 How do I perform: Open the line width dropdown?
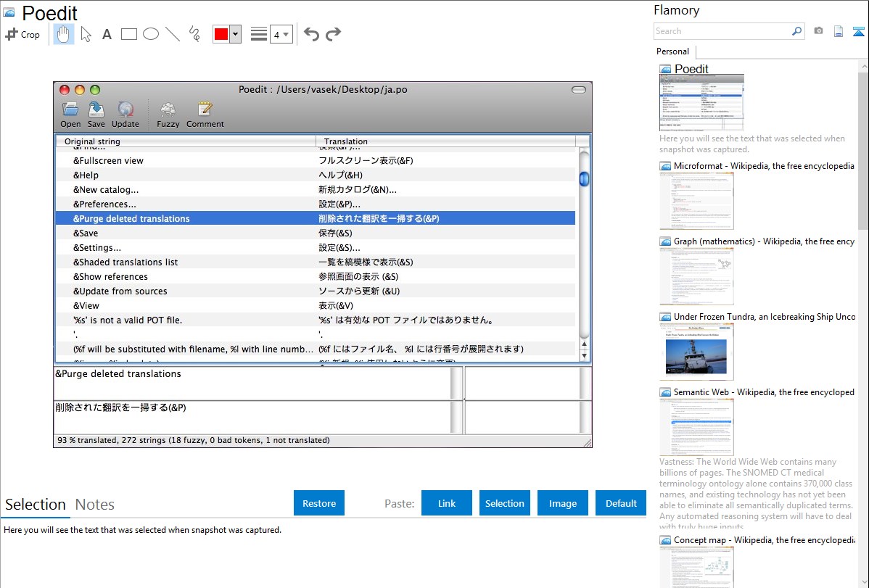pos(281,34)
